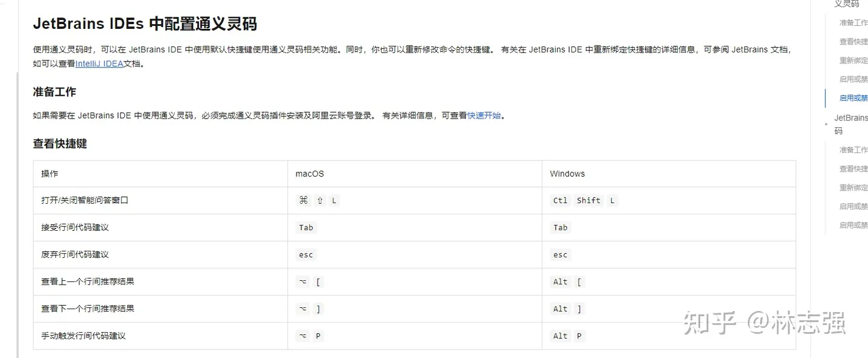
Task: Click the ] key in the Windows column
Action: pos(579,309)
